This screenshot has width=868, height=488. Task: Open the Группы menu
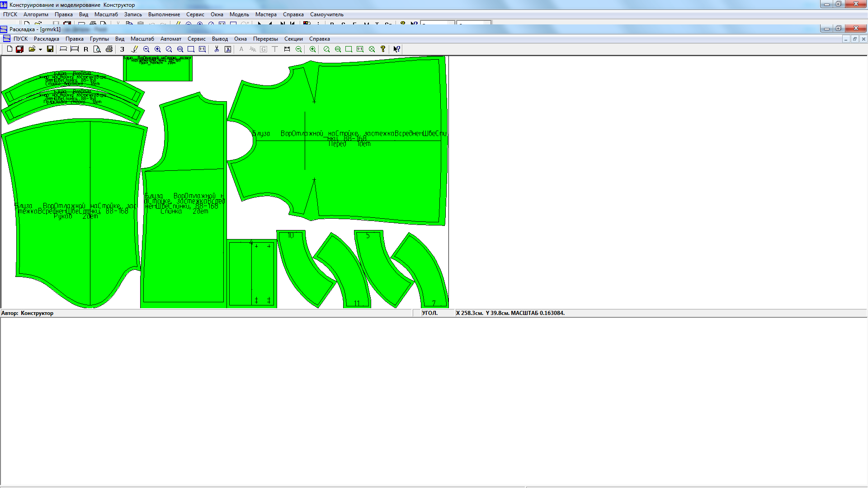99,39
